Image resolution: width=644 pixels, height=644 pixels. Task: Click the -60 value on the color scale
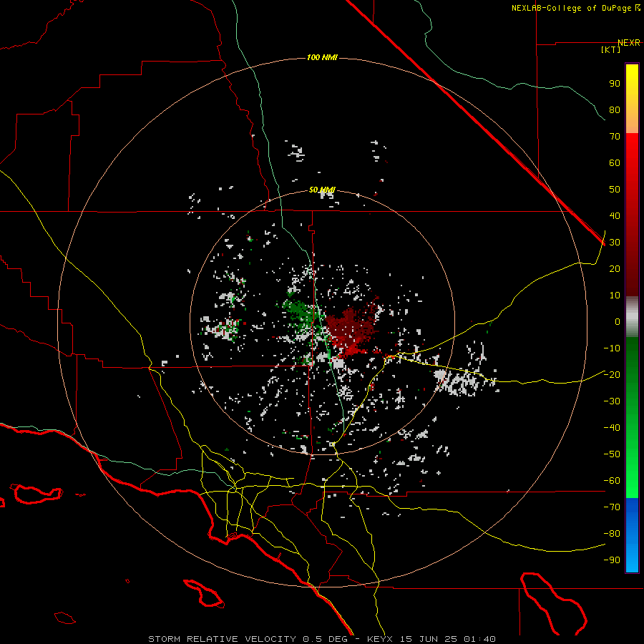(x=612, y=481)
